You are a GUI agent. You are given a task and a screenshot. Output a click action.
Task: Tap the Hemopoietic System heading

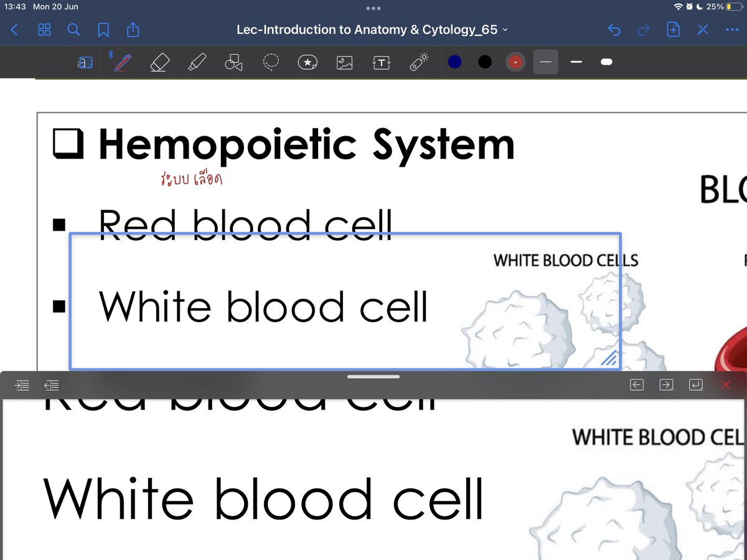306,145
